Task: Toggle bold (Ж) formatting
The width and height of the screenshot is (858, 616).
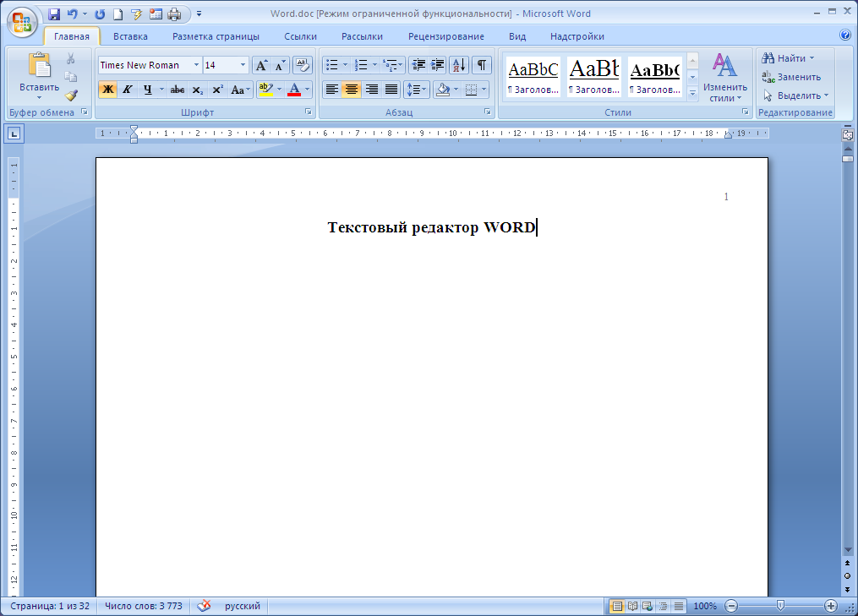Action: click(108, 90)
